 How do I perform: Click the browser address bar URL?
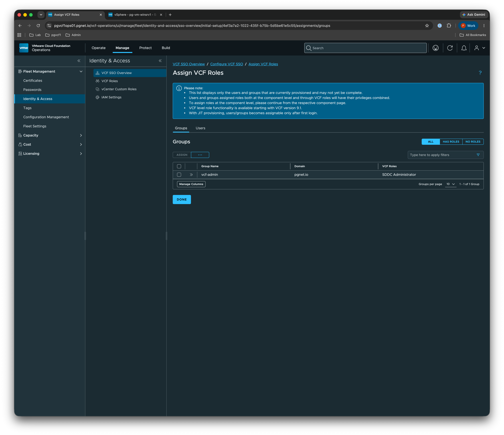[192, 26]
